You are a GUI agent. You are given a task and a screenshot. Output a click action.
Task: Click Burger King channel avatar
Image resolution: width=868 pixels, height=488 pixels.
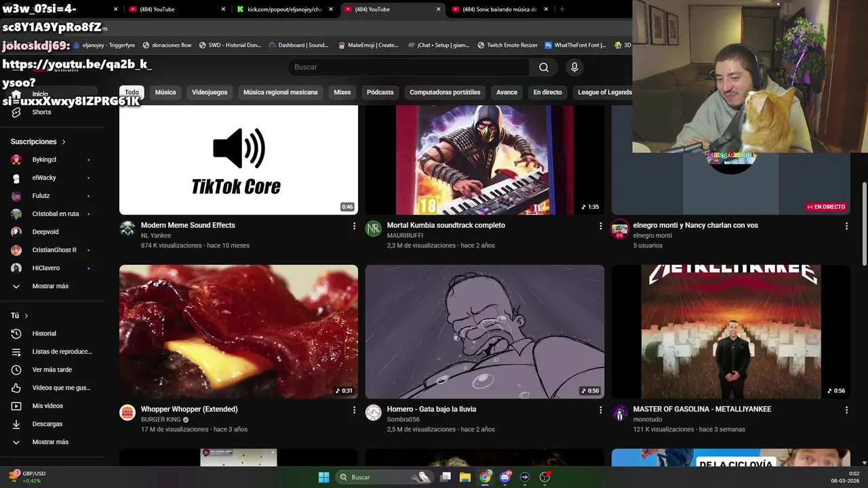point(127,412)
